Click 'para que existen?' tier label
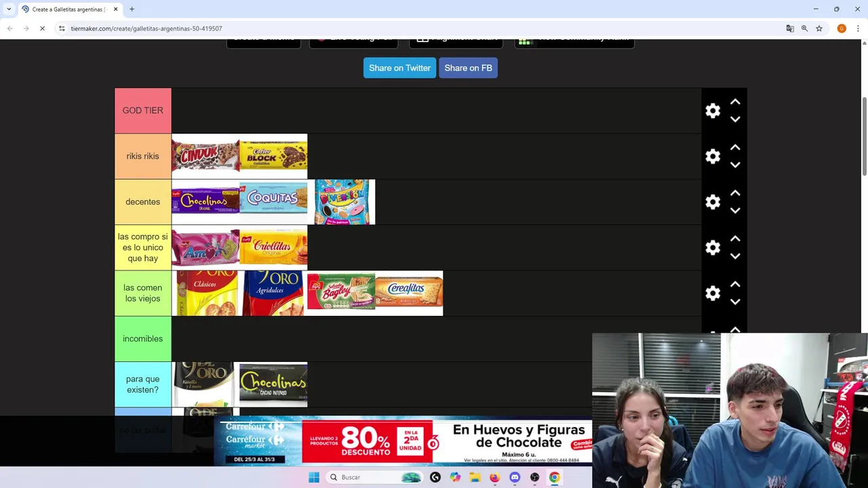Screen dimensions: 868x488 click(142, 384)
